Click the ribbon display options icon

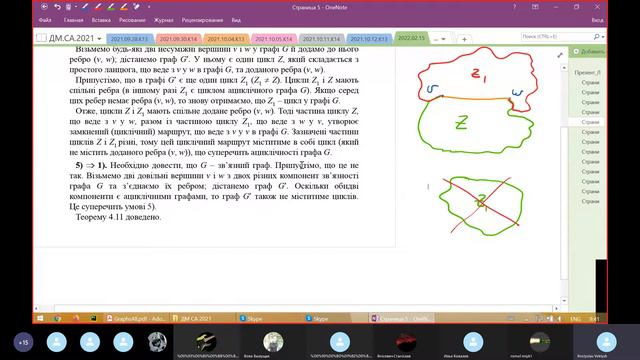click(535, 7)
